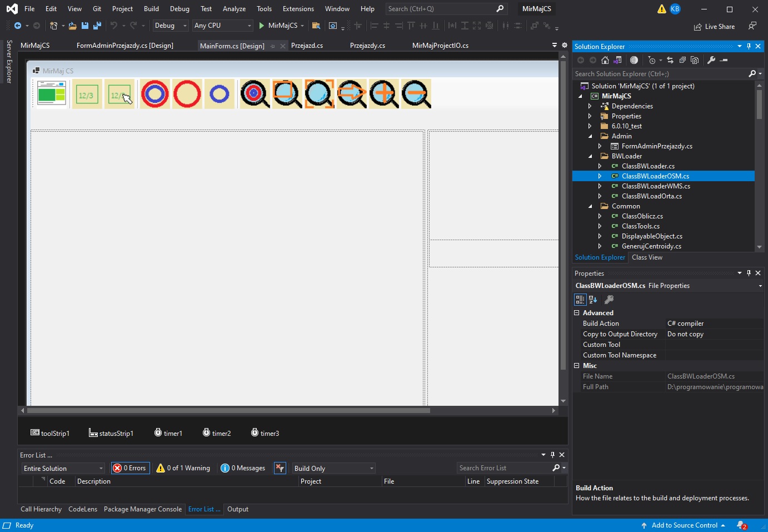
Task: Toggle auto hide pin on Properties panel
Action: click(x=749, y=273)
